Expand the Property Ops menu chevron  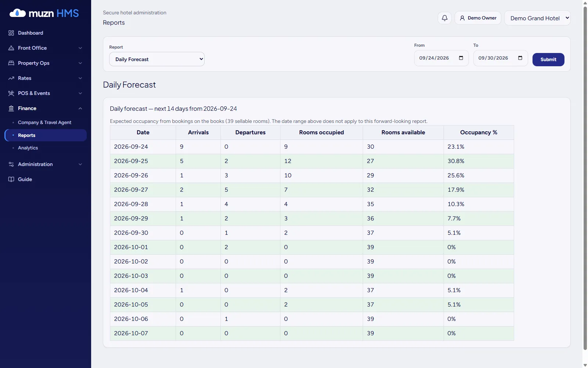tap(80, 63)
